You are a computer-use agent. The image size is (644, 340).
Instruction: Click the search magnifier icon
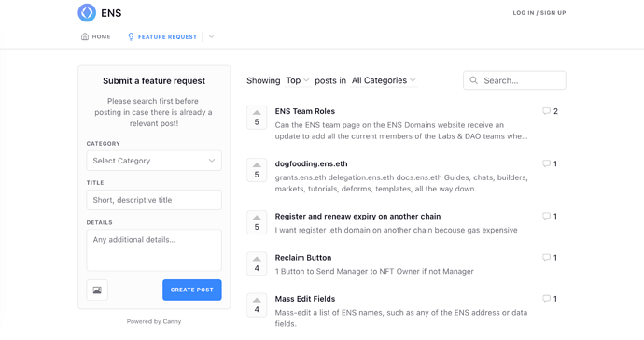coord(473,80)
